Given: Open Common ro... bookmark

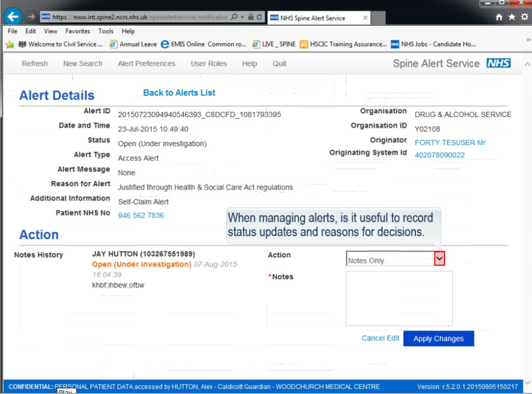Looking at the screenshot, I should tap(227, 44).
